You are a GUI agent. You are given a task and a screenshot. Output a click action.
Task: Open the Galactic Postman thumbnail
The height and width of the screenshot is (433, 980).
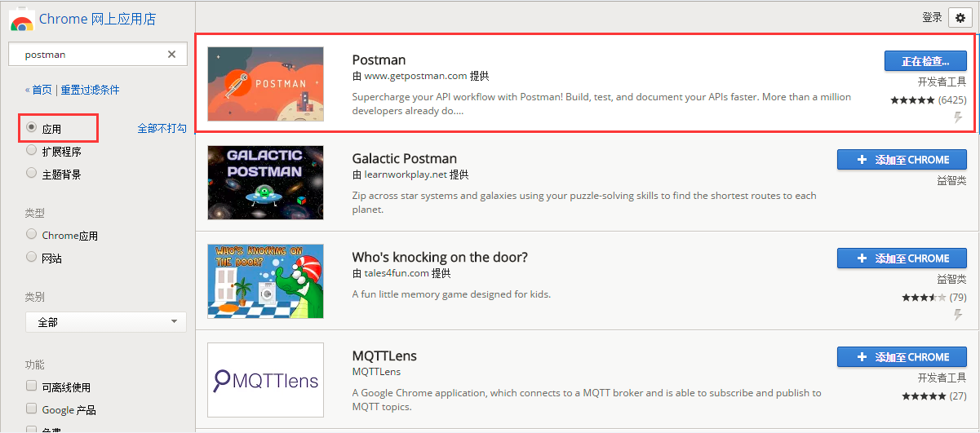pos(265,183)
